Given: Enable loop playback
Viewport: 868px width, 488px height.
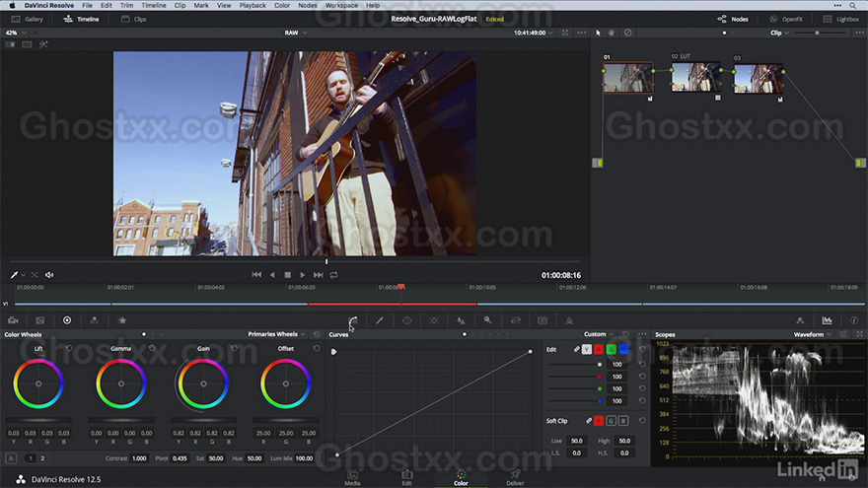Looking at the screenshot, I should coord(333,274).
